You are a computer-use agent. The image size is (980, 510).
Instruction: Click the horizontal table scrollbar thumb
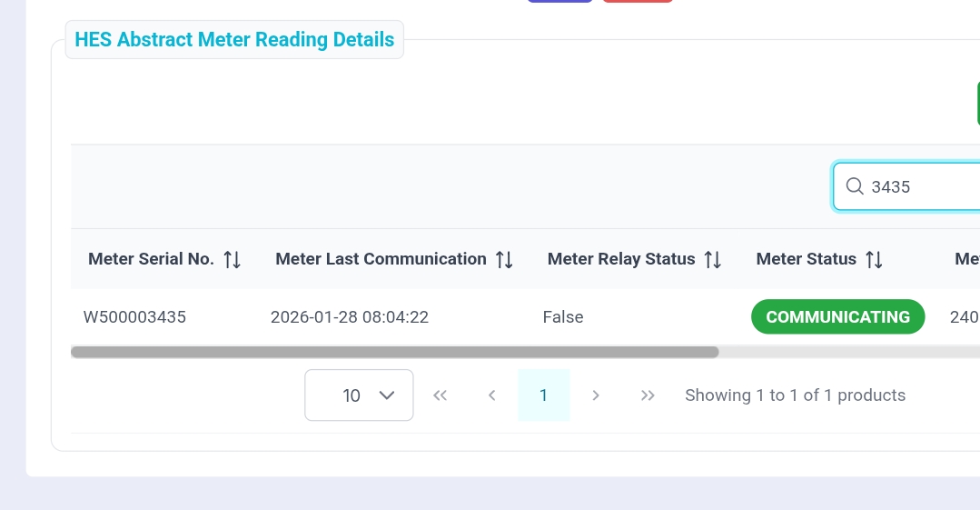[394, 352]
